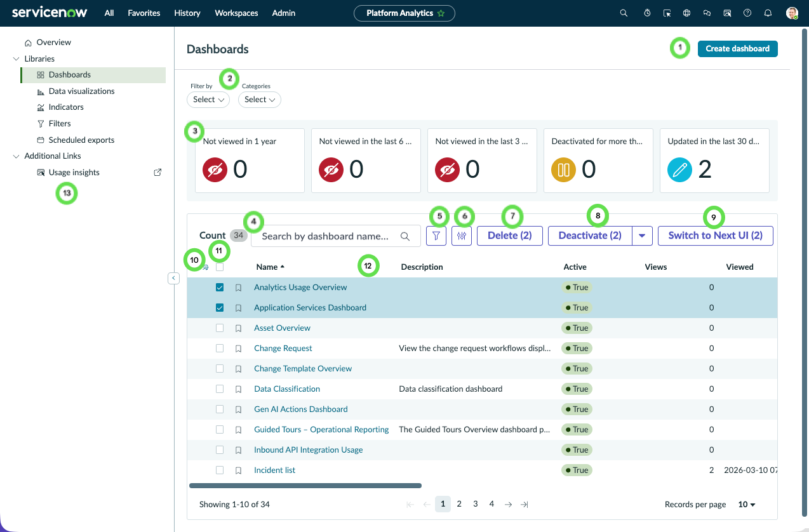Open global search magnifier in top bar
This screenshot has width=809, height=532.
click(x=624, y=13)
